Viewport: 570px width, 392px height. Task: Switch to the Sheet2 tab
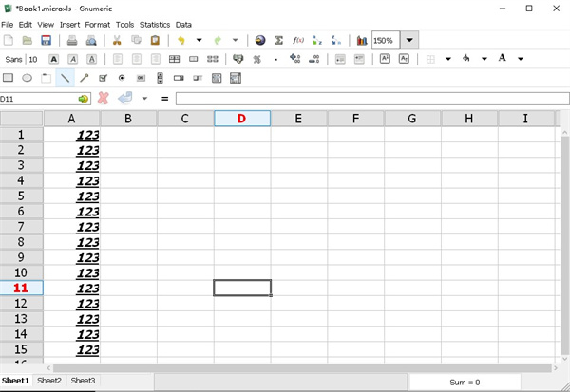[49, 381]
